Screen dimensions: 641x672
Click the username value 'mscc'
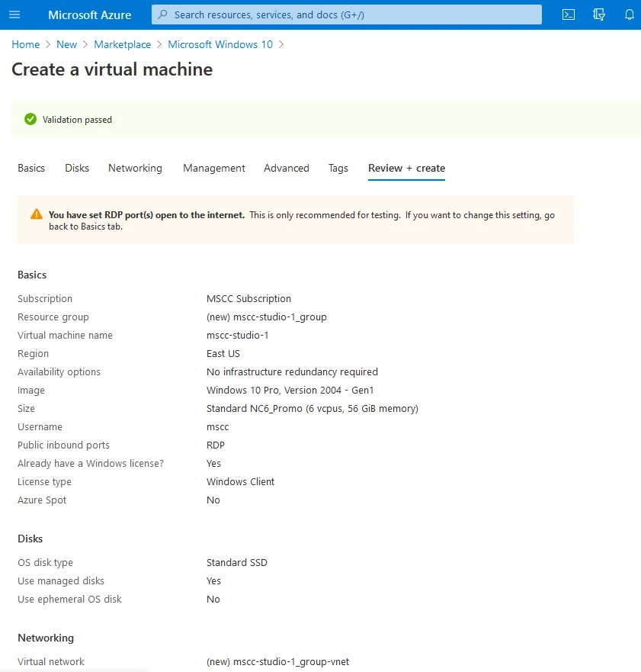(217, 427)
